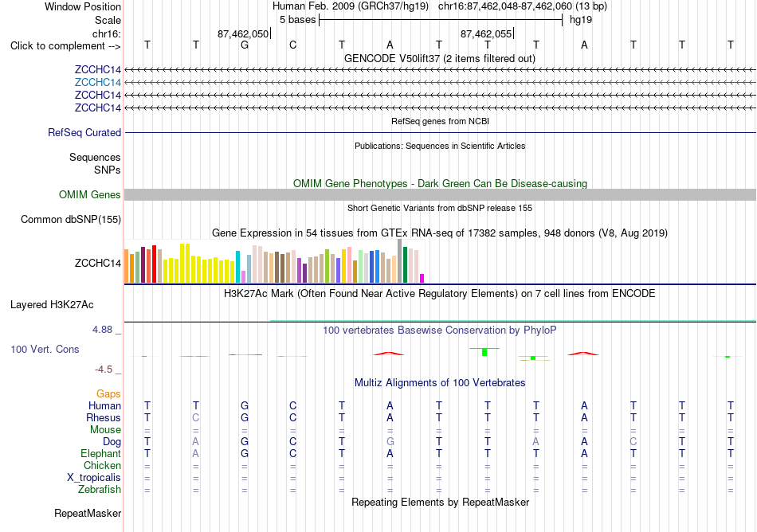Click the "X_tropicalis" alignment row label
The image size is (757, 532).
coord(94,478)
